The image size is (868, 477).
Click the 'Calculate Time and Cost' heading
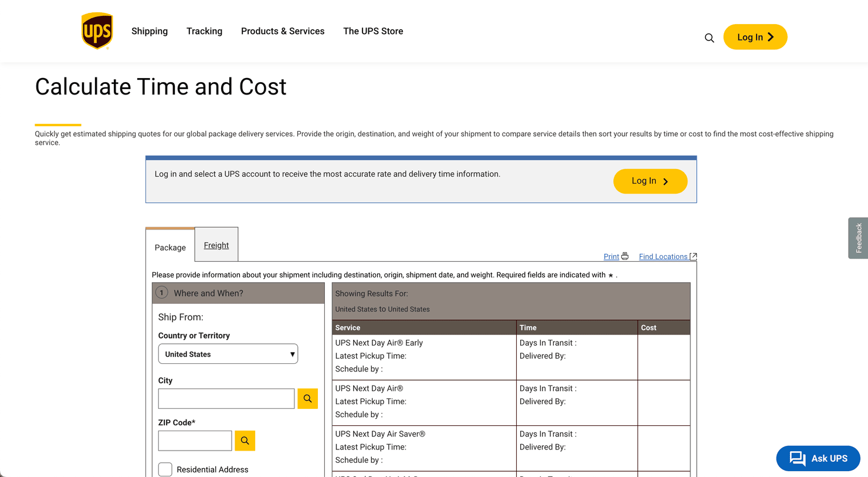161,87
